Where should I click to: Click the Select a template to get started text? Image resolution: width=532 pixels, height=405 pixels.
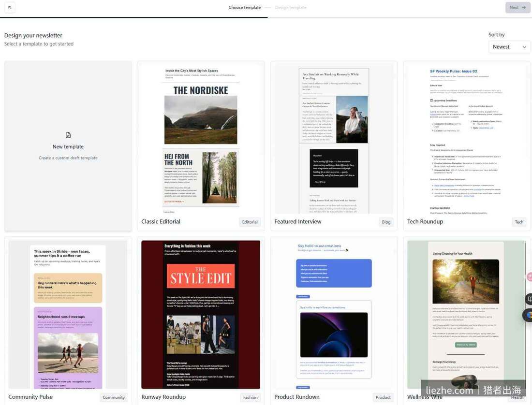coord(39,44)
